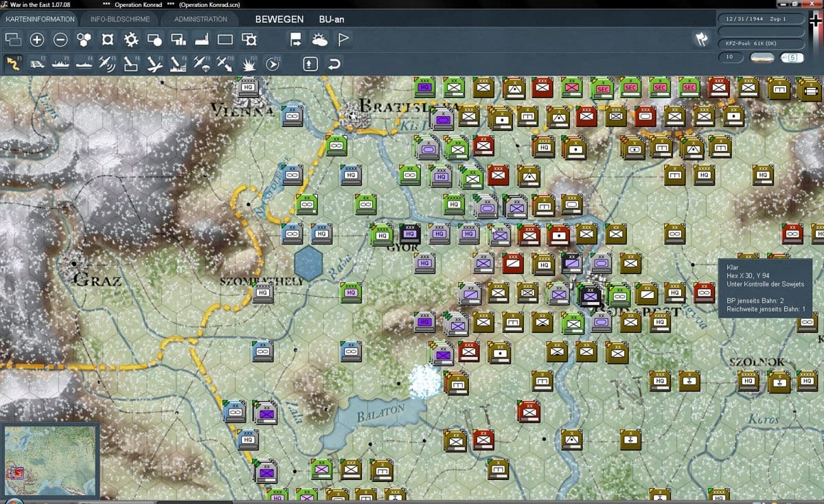This screenshot has width=824, height=504.
Task: Select the blue highlighted hex near Szombathely
Action: click(308, 264)
